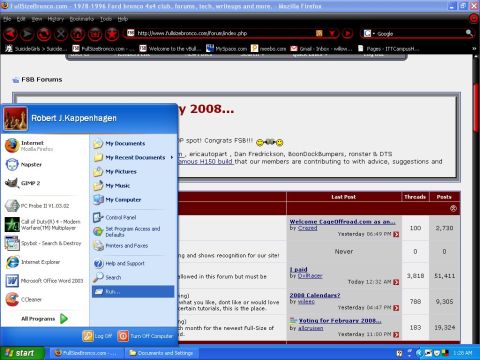Click the Windows Start button
This screenshot has width=480, height=360.
[22, 353]
